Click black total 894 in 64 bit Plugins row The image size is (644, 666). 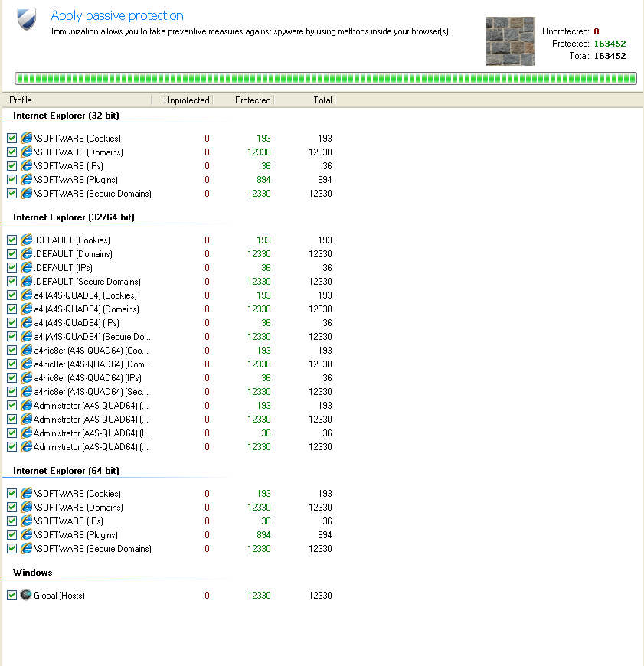click(325, 535)
